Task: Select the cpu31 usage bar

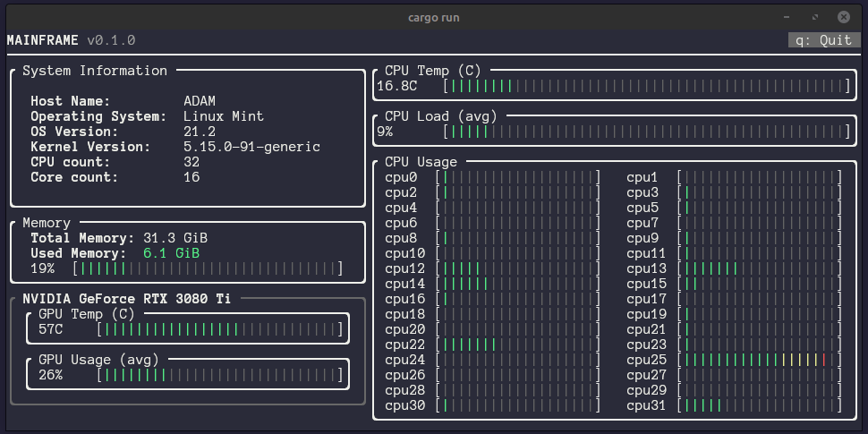Action: pos(759,405)
